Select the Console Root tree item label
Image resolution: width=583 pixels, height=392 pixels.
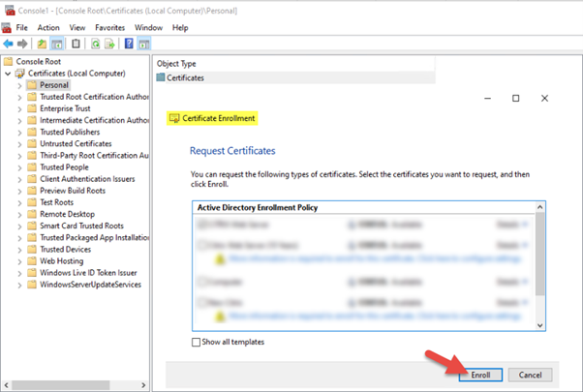(x=39, y=61)
